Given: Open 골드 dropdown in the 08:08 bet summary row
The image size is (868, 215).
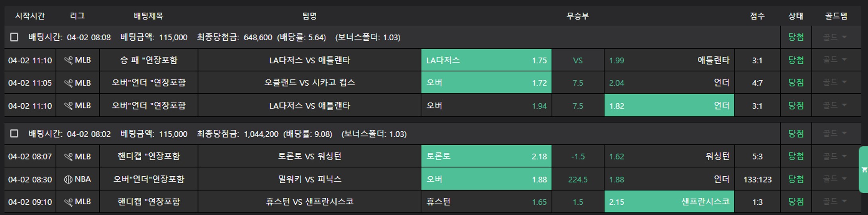Looking at the screenshot, I should point(835,37).
